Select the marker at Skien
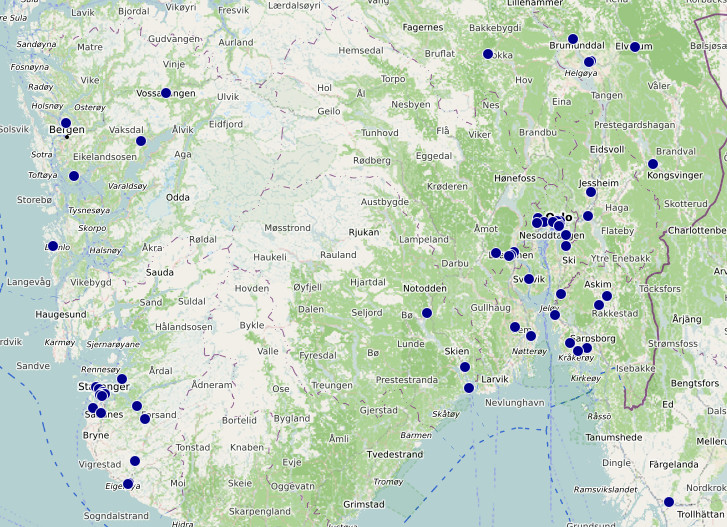727x527 pixels. click(x=465, y=367)
